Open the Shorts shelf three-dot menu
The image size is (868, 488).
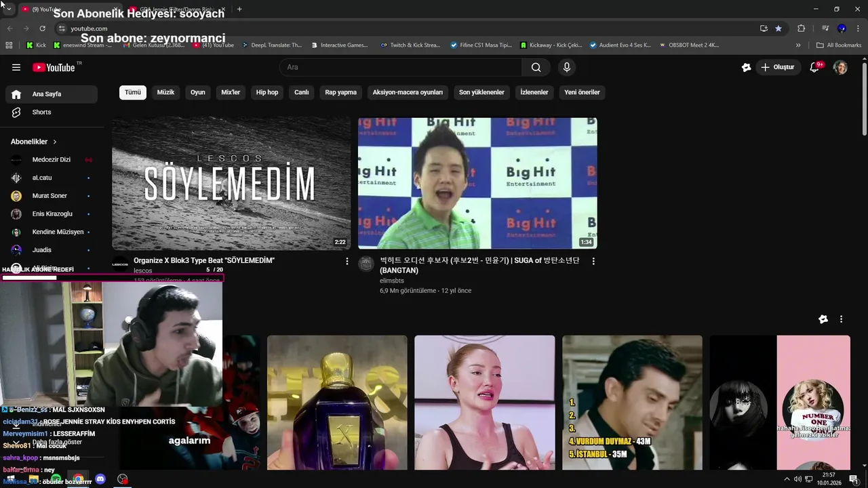coord(842,319)
